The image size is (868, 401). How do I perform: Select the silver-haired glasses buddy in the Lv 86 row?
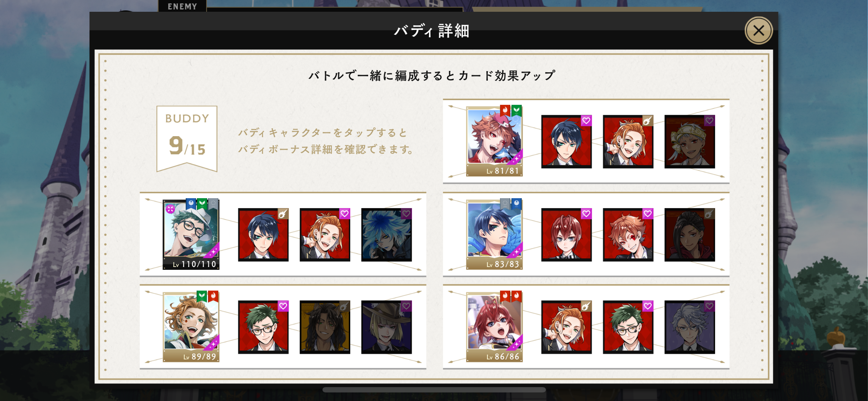click(690, 327)
